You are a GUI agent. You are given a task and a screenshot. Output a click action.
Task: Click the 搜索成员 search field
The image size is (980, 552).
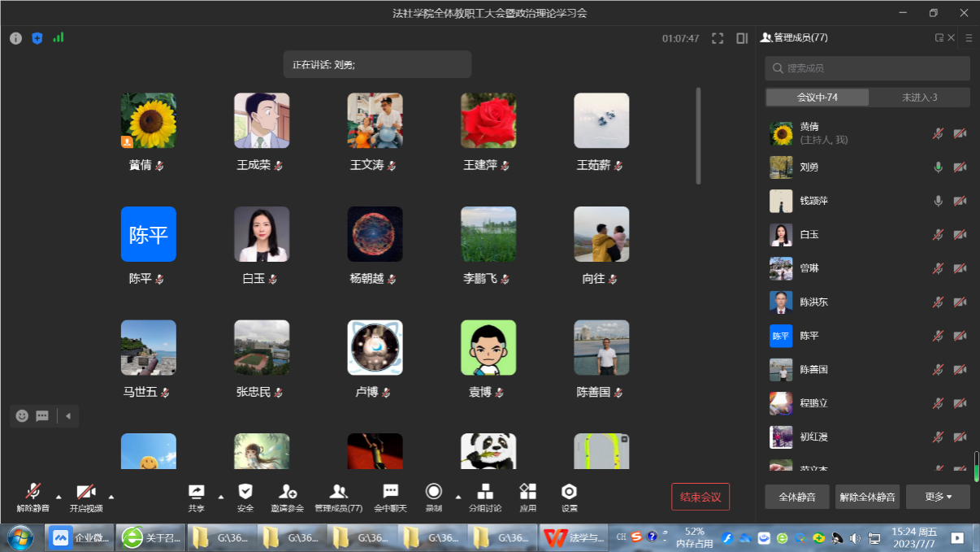[x=867, y=68]
